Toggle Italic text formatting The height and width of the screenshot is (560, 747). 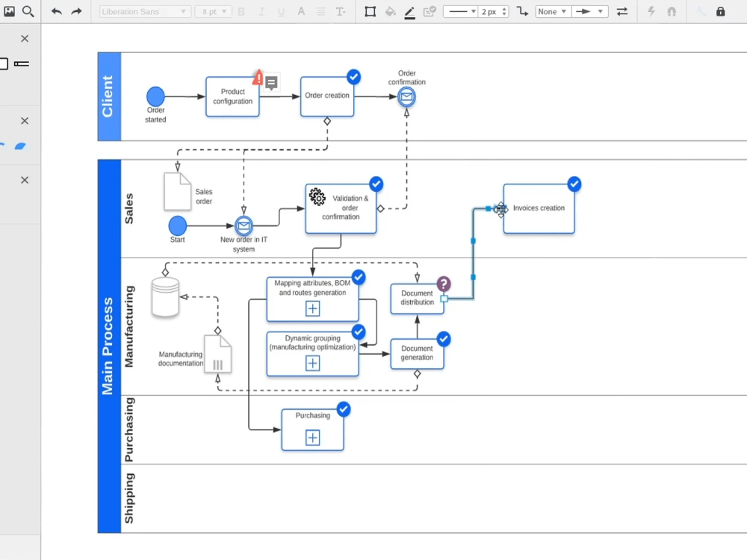[x=261, y=11]
